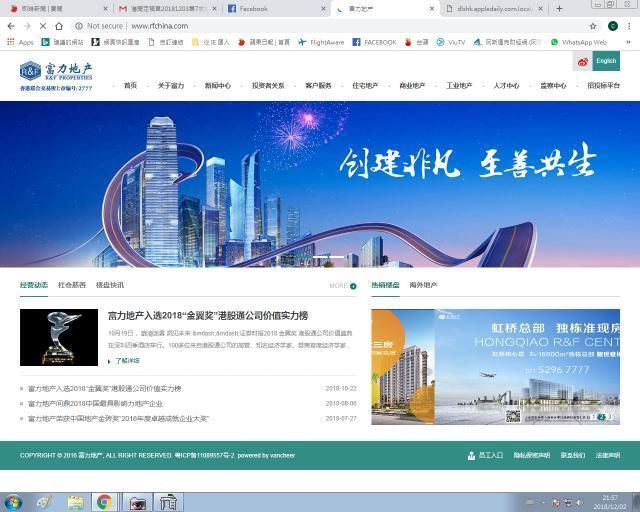Screen dimensions: 640x512
Task: Stop loading the page with X button
Action: (x=42, y=26)
